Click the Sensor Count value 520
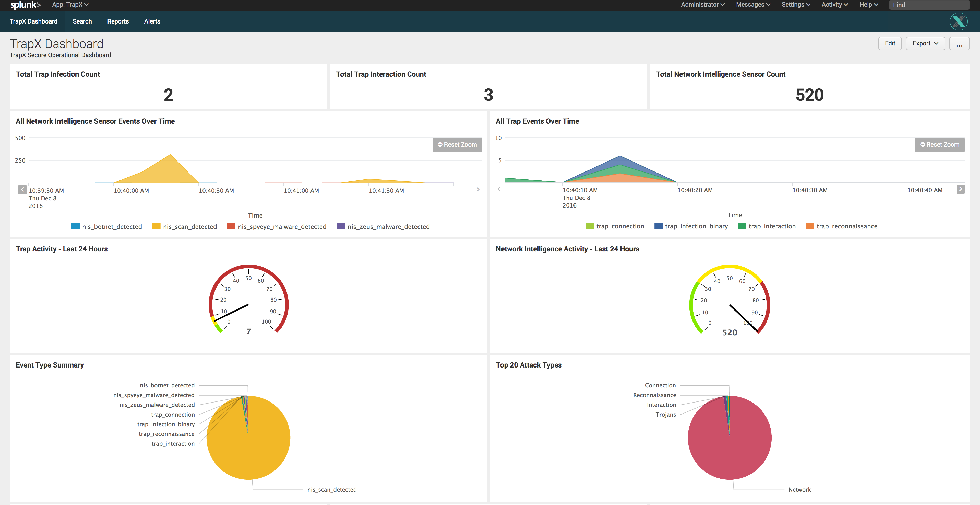The image size is (980, 505). point(810,95)
